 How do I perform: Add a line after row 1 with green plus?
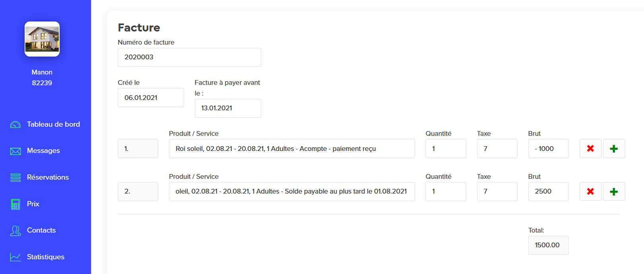click(x=614, y=149)
